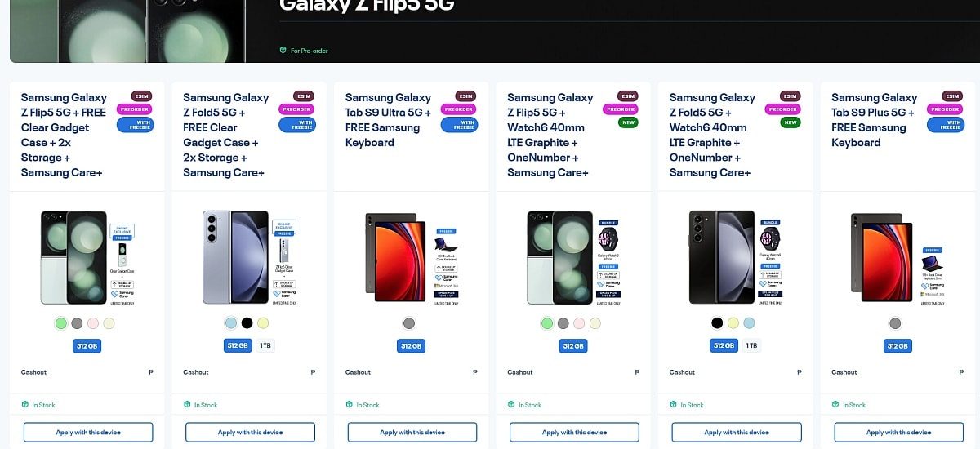Screen dimensions: 980x449
Task: Apply with the Z Fold5 Watch6 bundle device
Action: tap(737, 433)
